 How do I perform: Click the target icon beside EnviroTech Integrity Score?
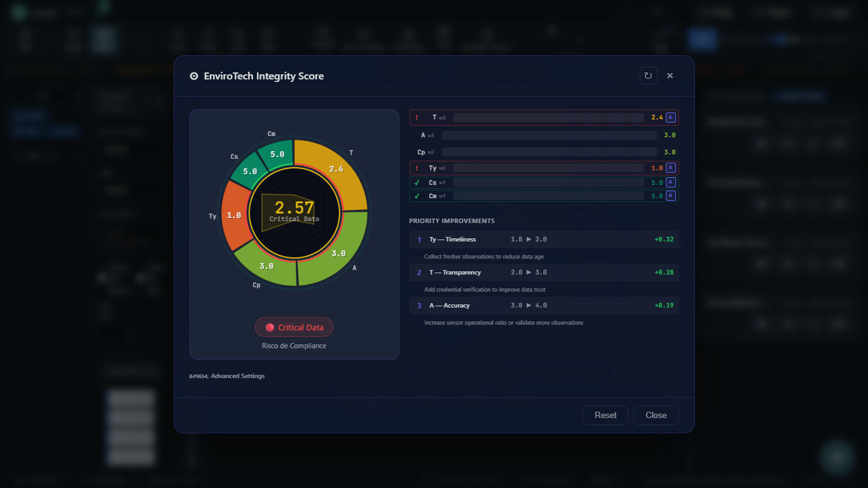click(194, 76)
